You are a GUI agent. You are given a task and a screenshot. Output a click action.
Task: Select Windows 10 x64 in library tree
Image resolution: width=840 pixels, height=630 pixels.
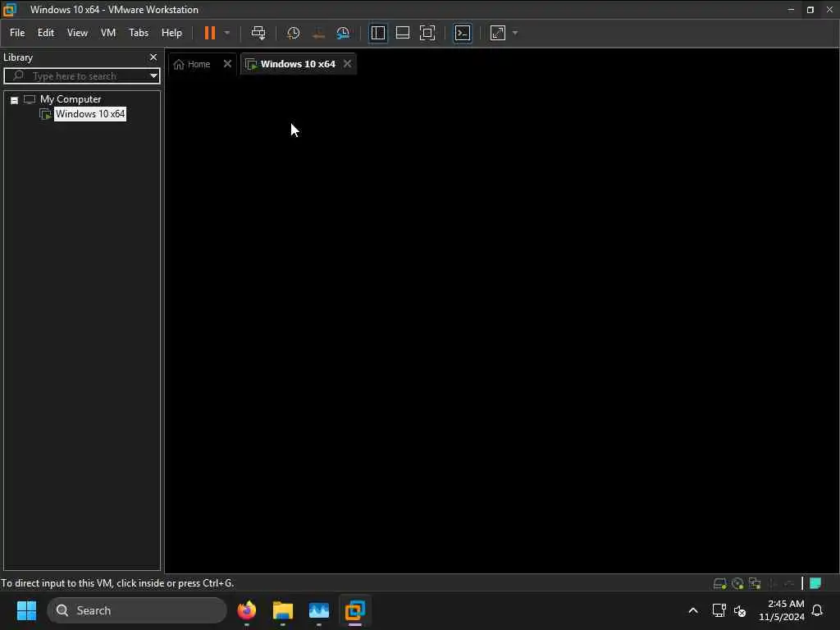(x=90, y=113)
